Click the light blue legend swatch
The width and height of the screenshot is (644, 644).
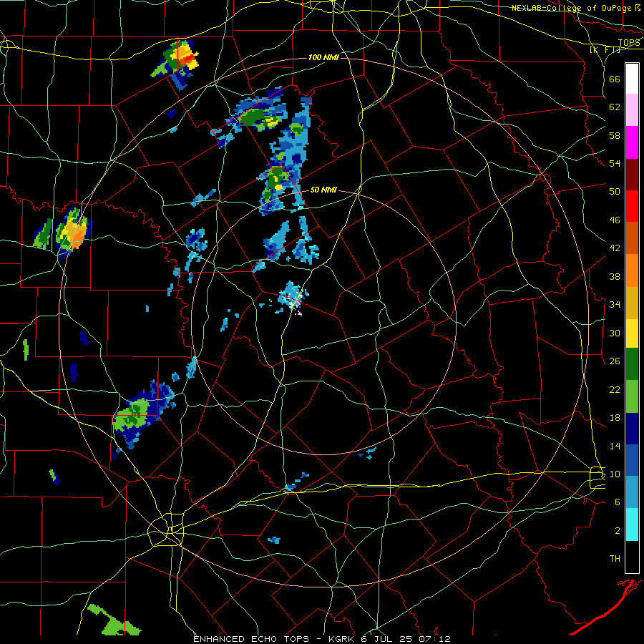tap(632, 492)
